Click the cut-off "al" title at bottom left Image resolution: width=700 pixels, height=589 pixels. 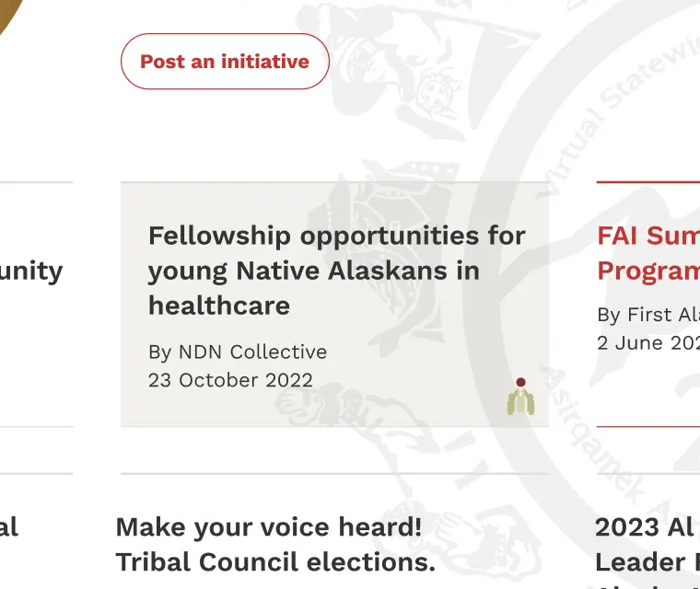pyautogui.click(x=8, y=527)
